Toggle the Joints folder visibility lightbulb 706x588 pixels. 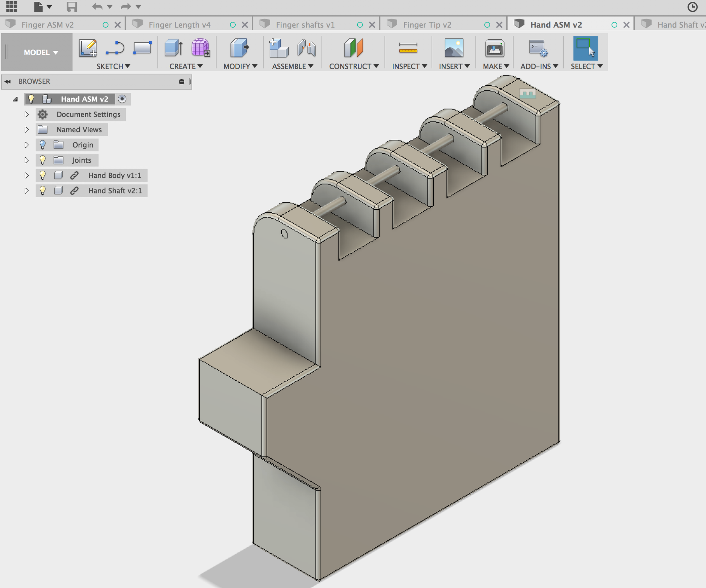pos(42,160)
